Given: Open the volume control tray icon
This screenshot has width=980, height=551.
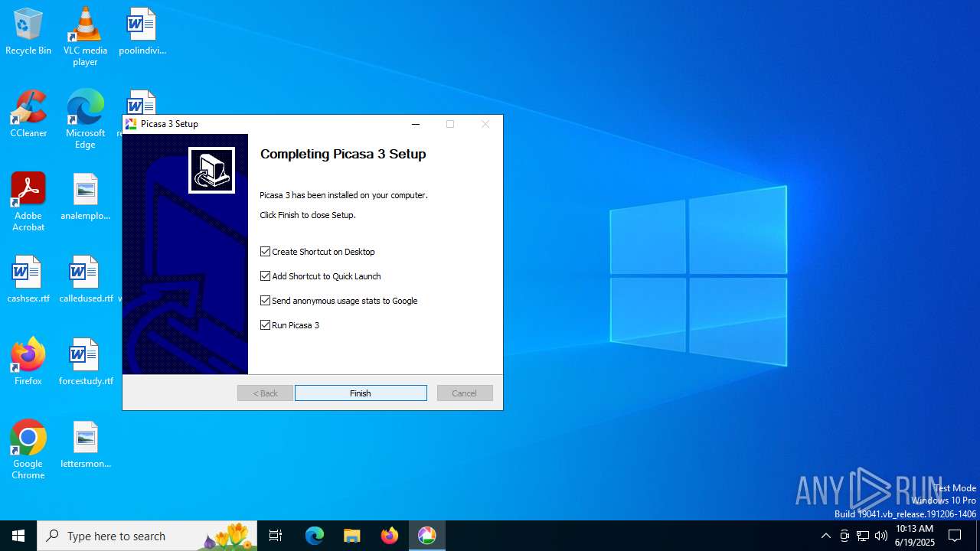Looking at the screenshot, I should coord(881,536).
